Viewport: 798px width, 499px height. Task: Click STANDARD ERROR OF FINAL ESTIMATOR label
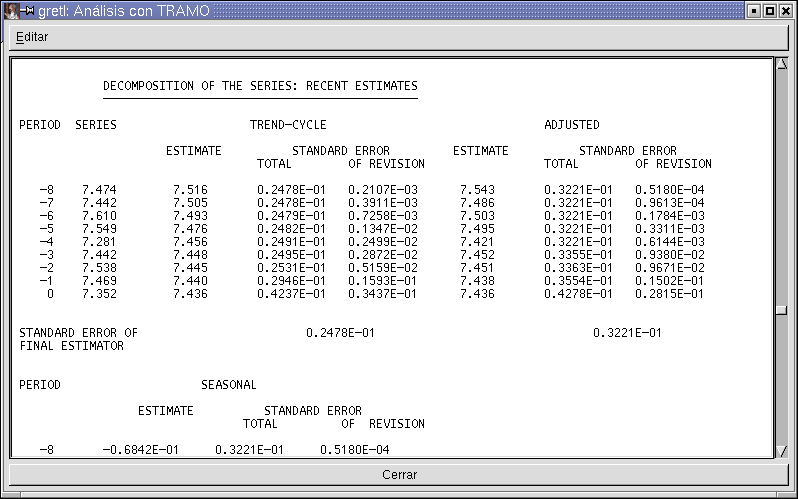(78, 339)
